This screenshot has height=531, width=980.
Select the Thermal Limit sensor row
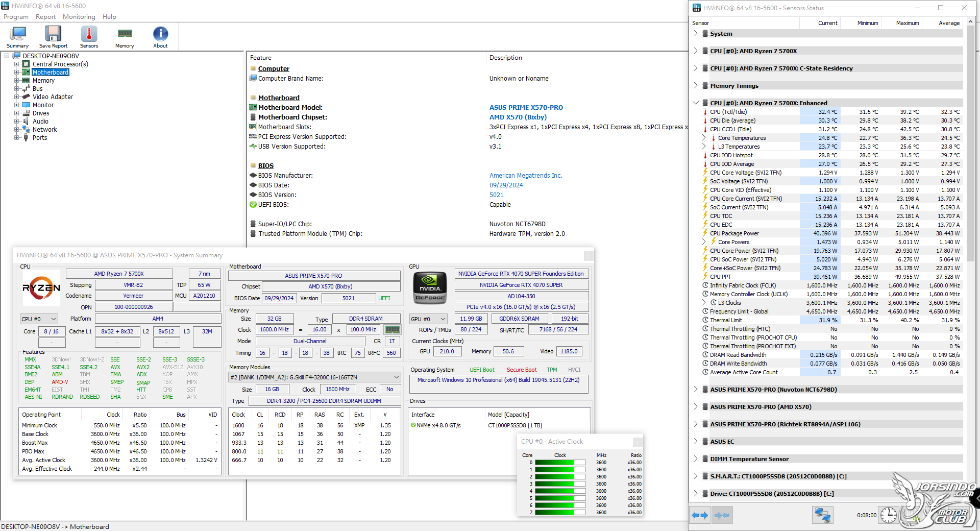(x=831, y=320)
